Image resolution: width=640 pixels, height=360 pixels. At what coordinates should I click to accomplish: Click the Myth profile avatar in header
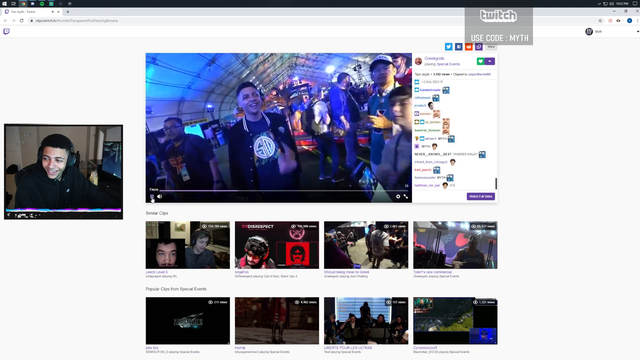pos(589,31)
